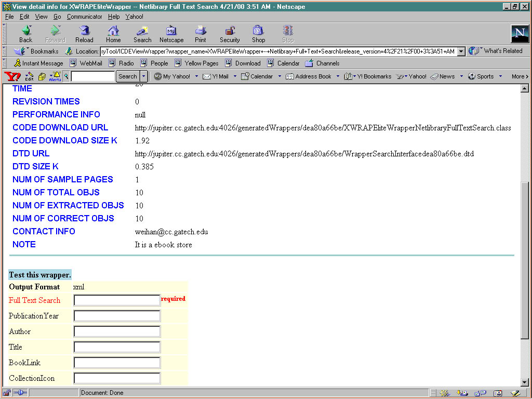
Task: Click the Reload toolbar icon
Action: 84,34
